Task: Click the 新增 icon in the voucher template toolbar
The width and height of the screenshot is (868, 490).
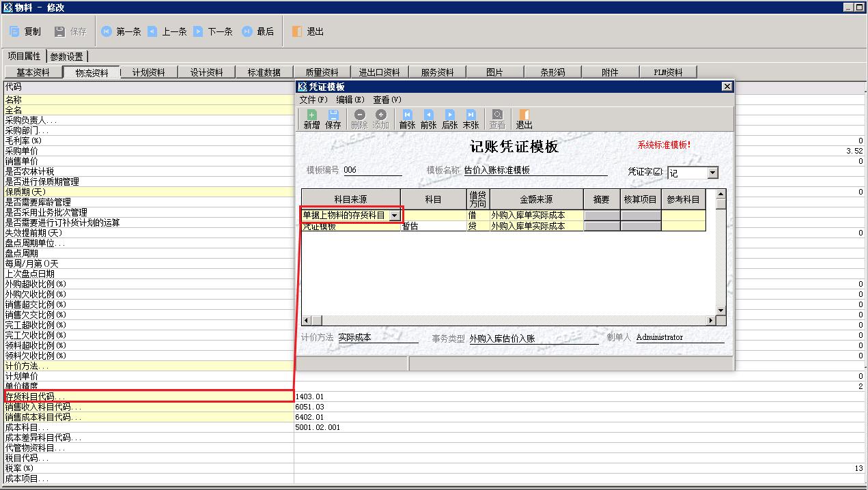Action: pyautogui.click(x=312, y=118)
